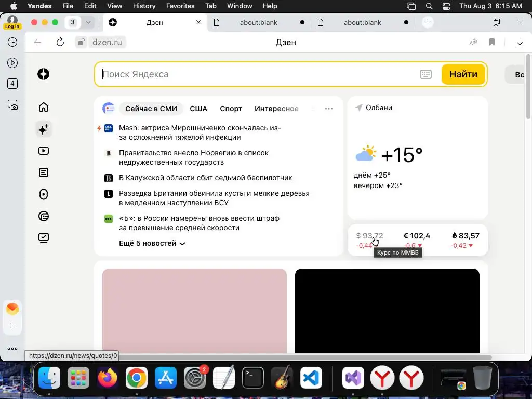The height and width of the screenshot is (399, 532).
Task: Open the subscriptions checkmark icon in Dzen sidebar
Action: 44,237
